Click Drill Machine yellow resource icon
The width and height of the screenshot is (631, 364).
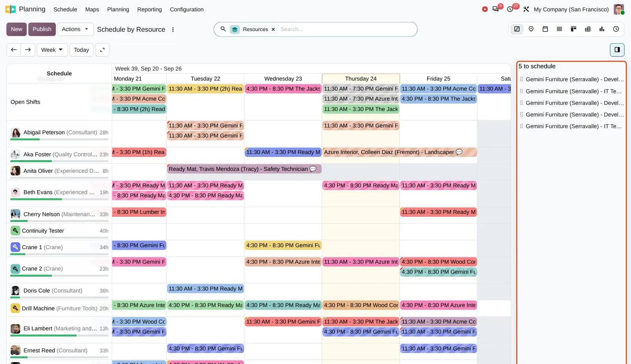click(x=15, y=308)
